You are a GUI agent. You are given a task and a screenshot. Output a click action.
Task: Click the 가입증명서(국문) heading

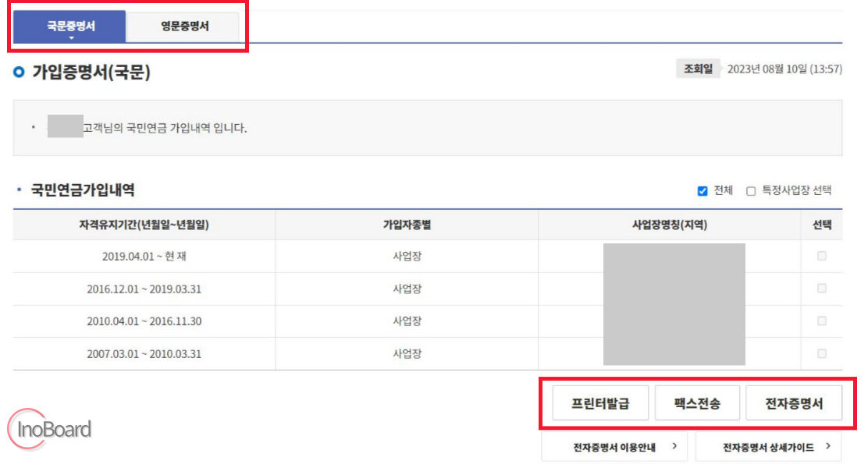(91, 72)
